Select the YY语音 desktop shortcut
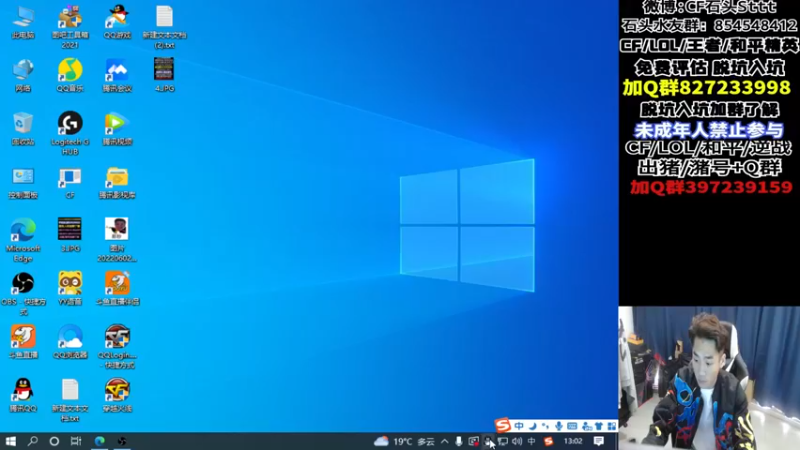800x450 pixels. click(70, 289)
